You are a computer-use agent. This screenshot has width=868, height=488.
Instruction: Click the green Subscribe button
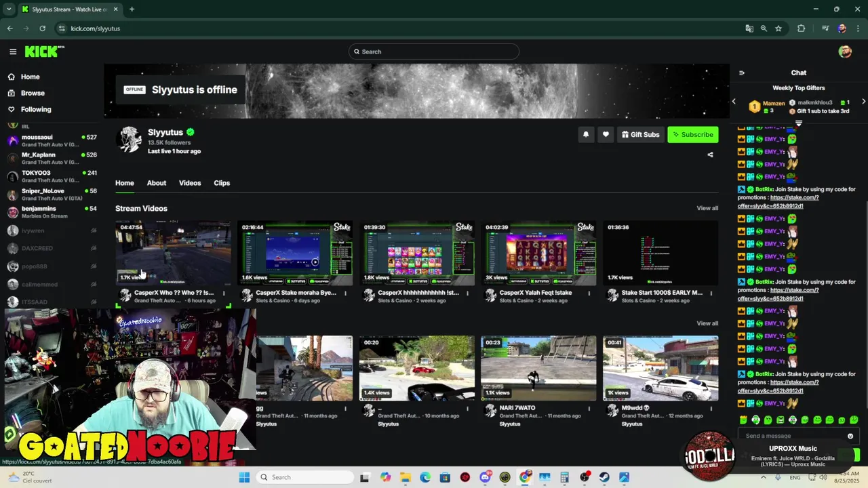pos(692,134)
